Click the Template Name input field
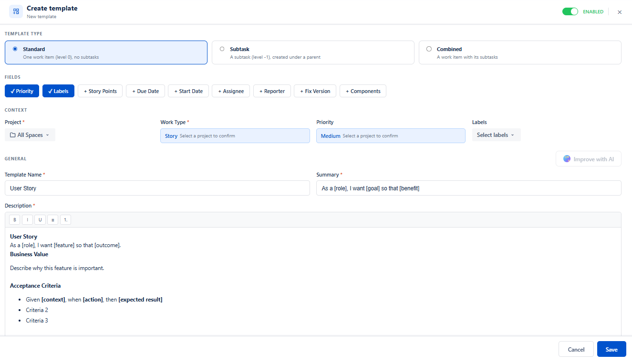The width and height of the screenshot is (632, 364). coord(157,188)
